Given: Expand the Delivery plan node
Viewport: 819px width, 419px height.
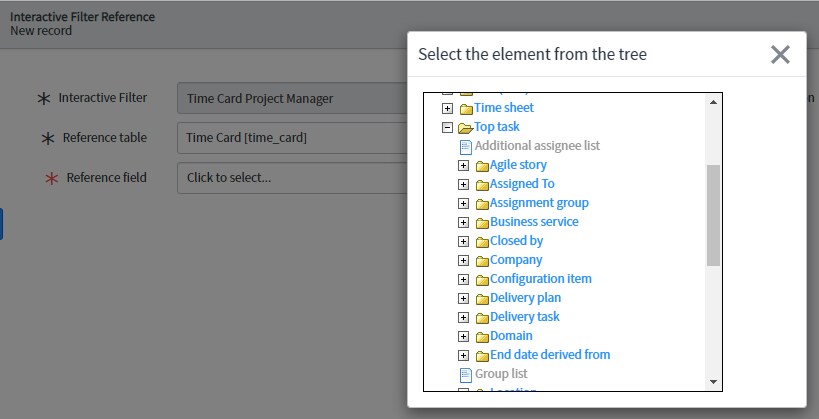Looking at the screenshot, I should [x=463, y=298].
